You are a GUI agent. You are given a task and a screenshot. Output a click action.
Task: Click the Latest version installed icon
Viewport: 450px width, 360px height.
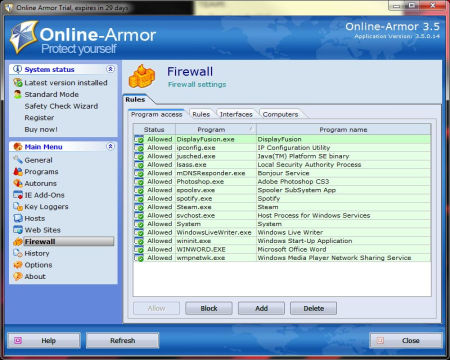(18, 82)
